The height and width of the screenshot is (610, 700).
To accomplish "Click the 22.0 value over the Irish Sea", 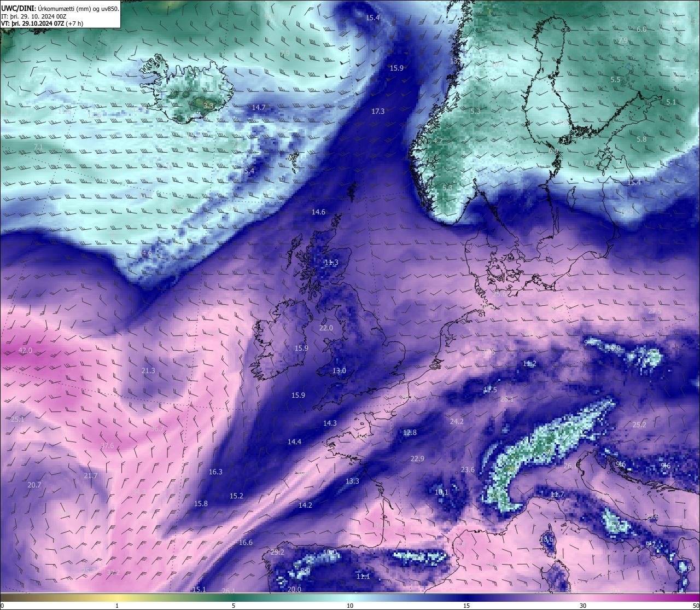I will click(x=326, y=328).
